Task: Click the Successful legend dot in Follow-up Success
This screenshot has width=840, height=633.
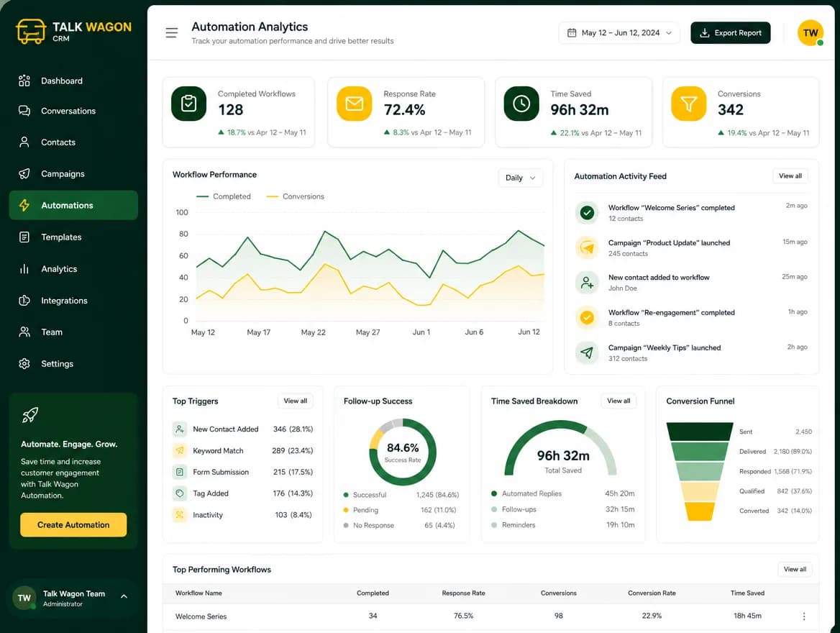Action: (346, 495)
